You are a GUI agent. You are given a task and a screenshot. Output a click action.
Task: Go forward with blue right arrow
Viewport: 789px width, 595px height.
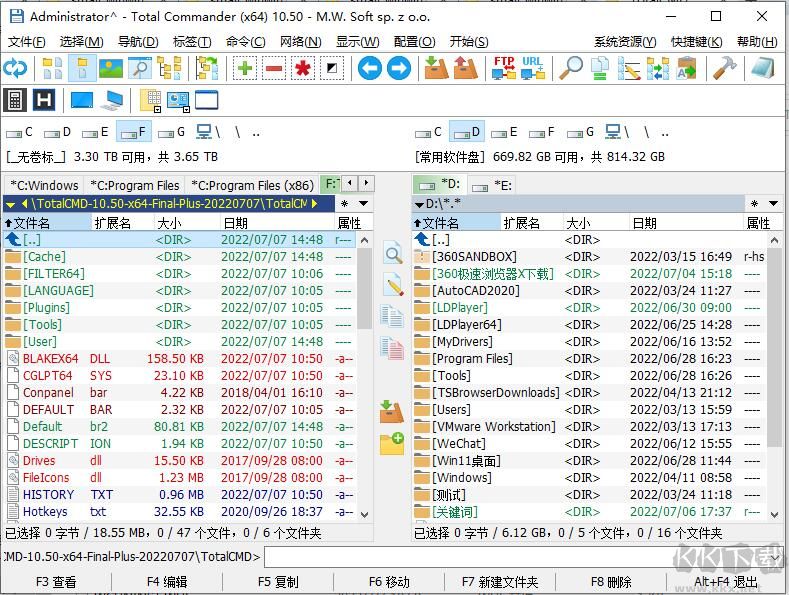(399, 68)
